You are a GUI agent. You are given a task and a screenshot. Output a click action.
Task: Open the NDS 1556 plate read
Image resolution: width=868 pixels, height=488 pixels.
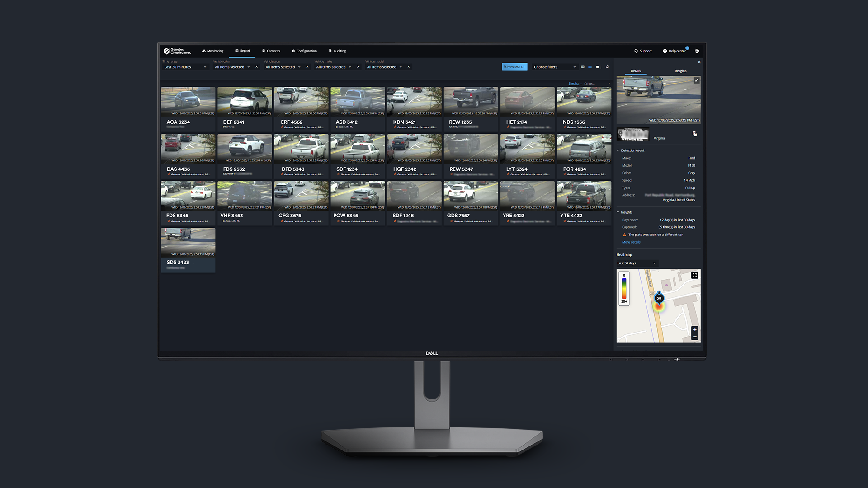click(584, 109)
